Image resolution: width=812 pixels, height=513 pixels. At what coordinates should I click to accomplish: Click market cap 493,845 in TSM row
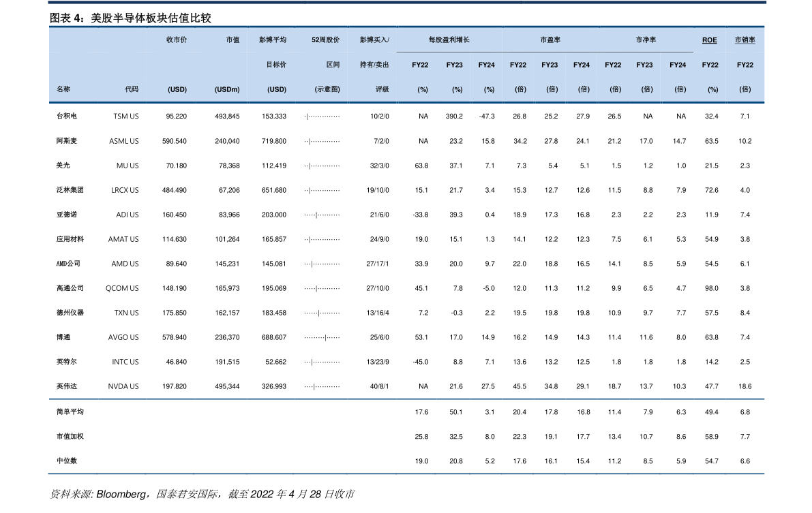(x=227, y=116)
